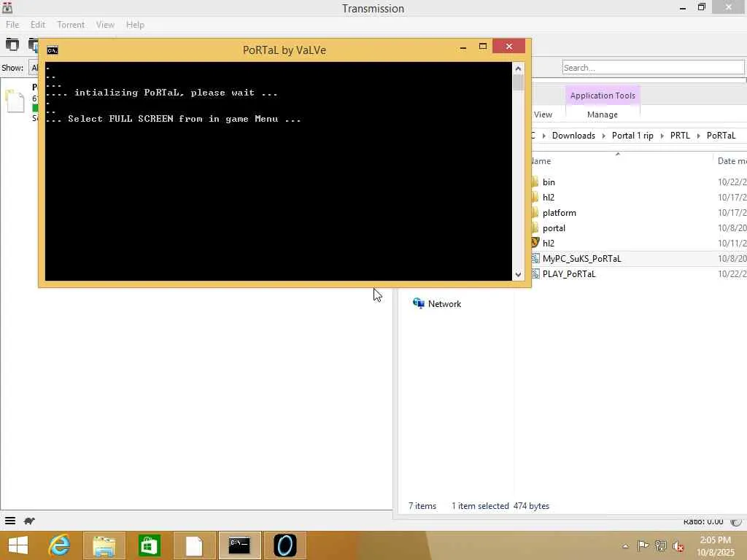Click the torrent file icon in Transmission list
This screenshot has width=747, height=560.
coord(15,101)
